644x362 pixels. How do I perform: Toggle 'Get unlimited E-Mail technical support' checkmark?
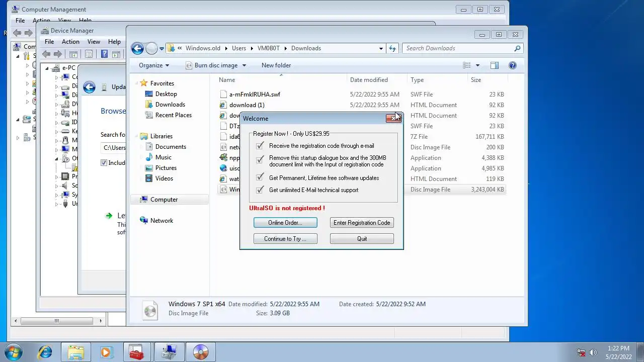260,190
